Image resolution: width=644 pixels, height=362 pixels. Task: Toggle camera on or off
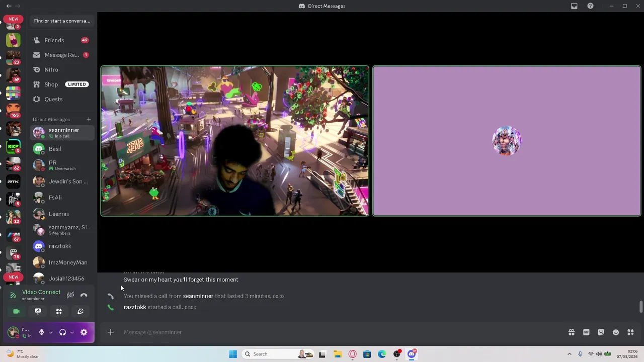coord(17,311)
